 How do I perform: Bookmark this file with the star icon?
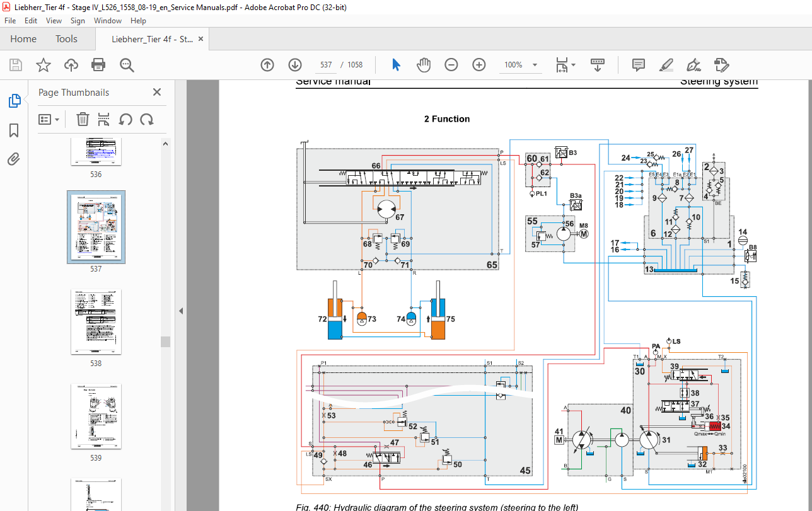click(x=43, y=65)
